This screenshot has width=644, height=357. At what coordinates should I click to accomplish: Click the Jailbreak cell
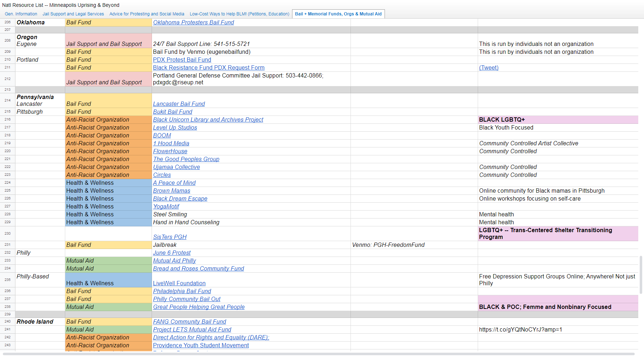[x=251, y=245]
